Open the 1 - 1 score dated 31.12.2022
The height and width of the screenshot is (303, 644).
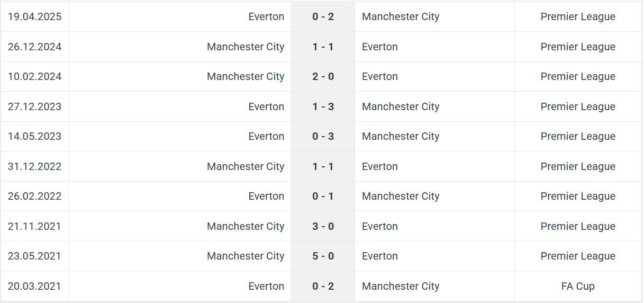(x=323, y=166)
